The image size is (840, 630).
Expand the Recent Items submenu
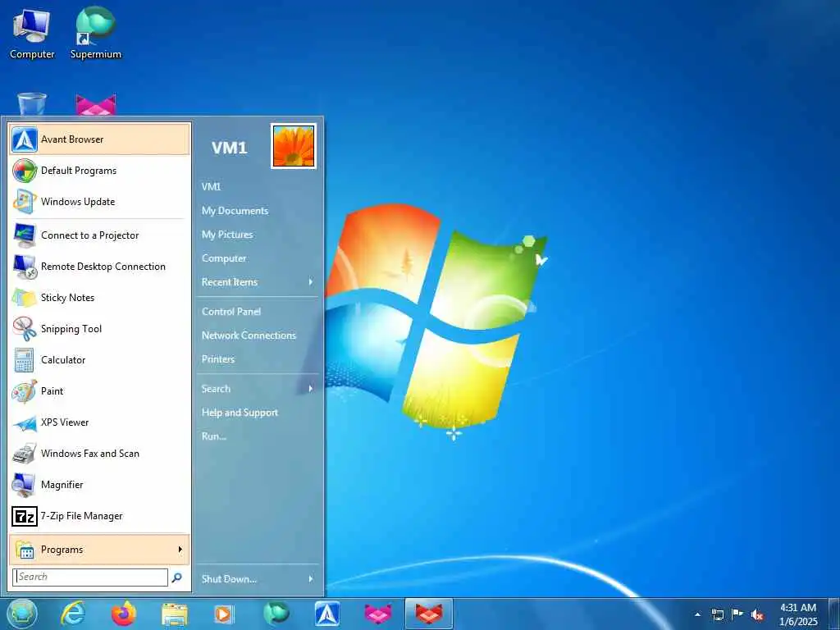[x=258, y=282]
